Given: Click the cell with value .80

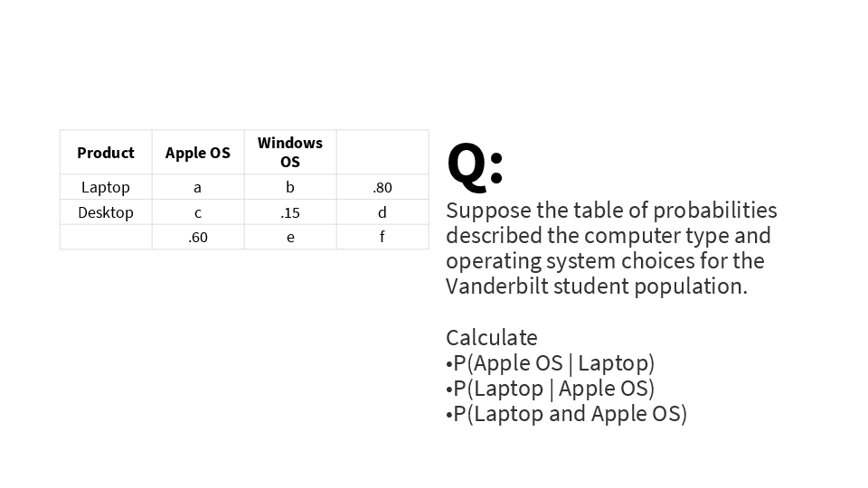Looking at the screenshot, I should tap(382, 187).
